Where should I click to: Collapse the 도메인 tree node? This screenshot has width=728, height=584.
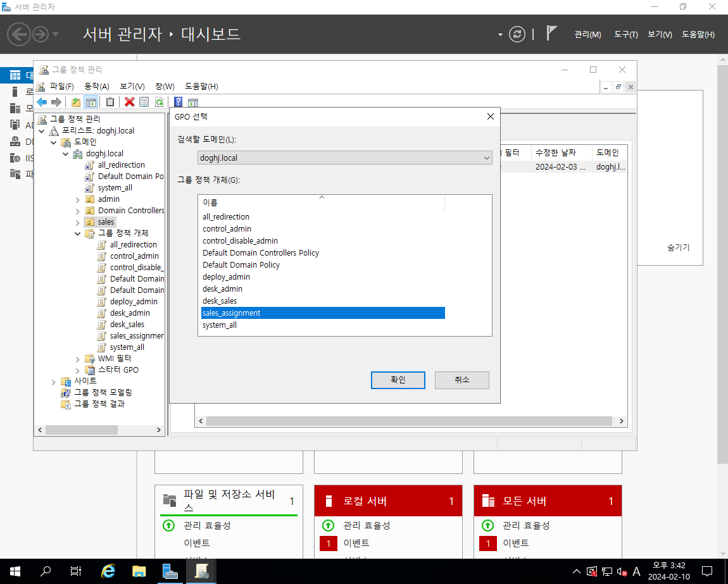click(53, 142)
